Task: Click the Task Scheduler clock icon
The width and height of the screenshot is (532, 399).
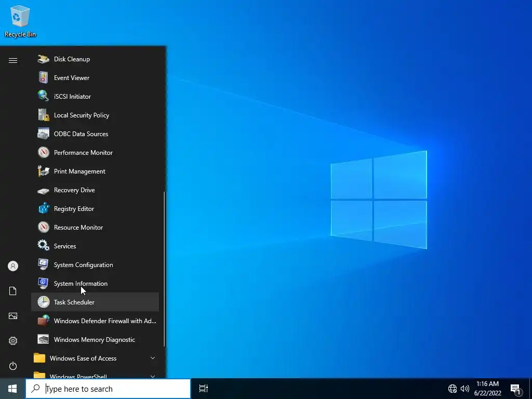Action: pyautogui.click(x=44, y=302)
